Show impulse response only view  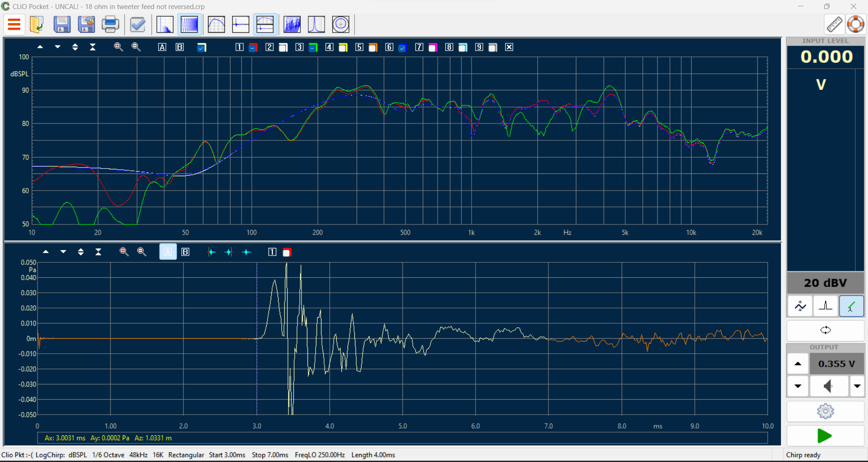(241, 24)
